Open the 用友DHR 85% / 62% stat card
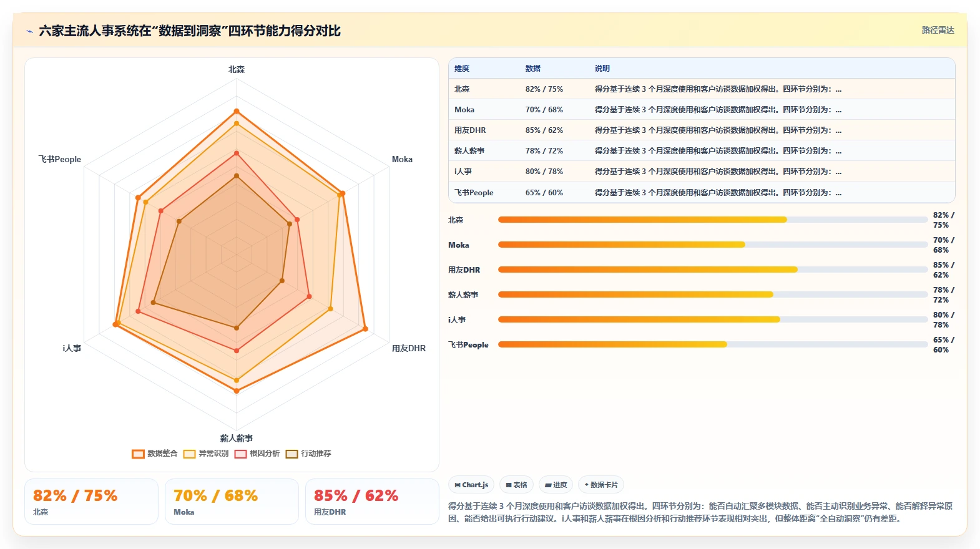 (x=372, y=502)
